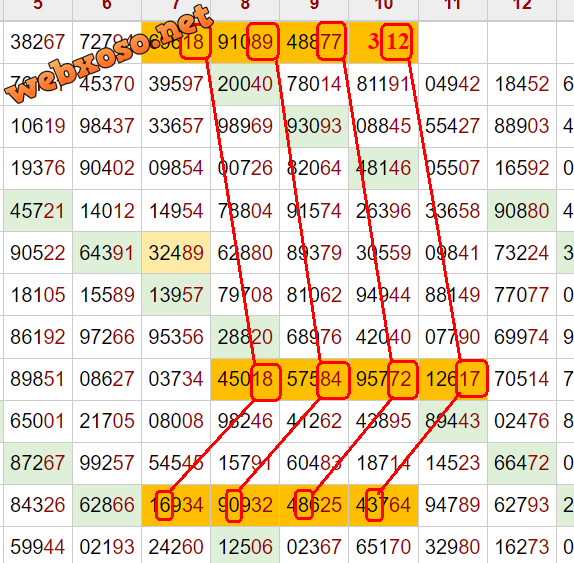The image size is (574, 563).
Task: Choose the cell containing 90932
Action: (x=245, y=506)
